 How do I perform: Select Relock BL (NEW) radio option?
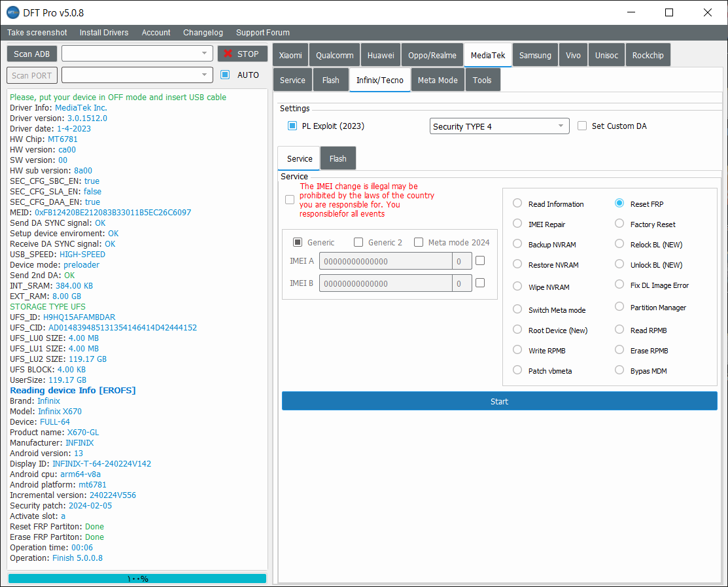(x=619, y=244)
